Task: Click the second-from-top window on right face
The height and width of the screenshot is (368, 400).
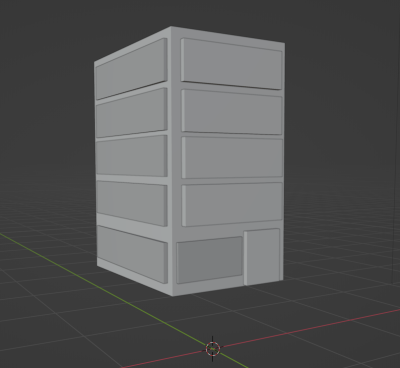Action: (x=232, y=112)
